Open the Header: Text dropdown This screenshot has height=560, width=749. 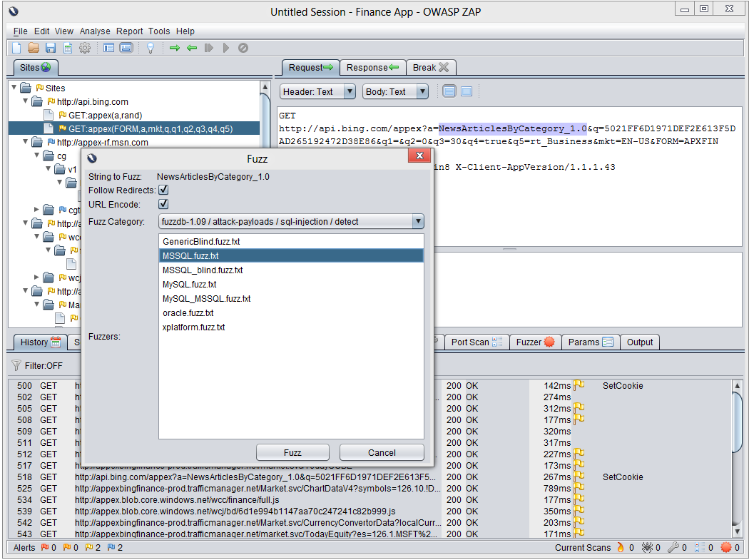[x=317, y=91]
